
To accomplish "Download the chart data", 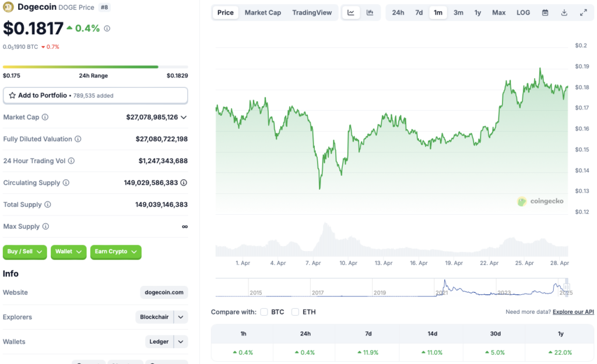I will pyautogui.click(x=564, y=13).
